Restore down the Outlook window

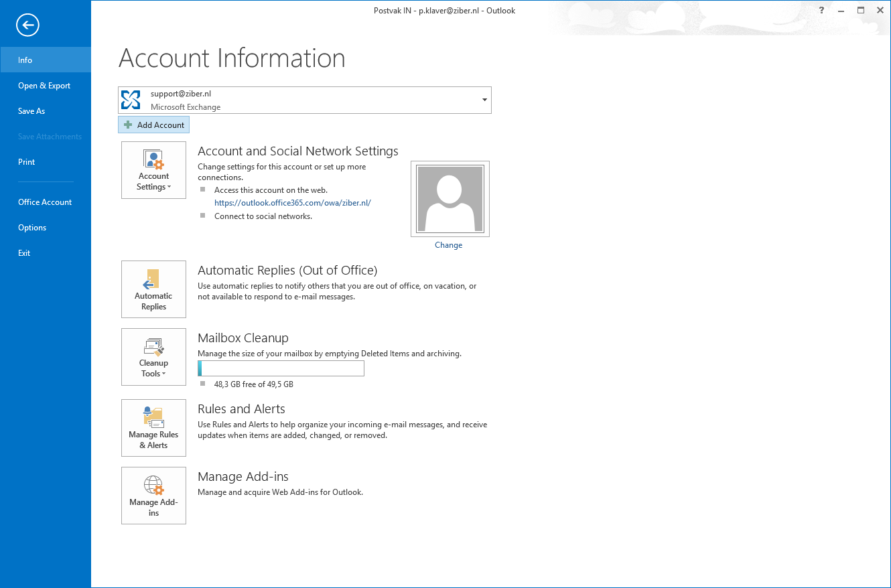[861, 10]
